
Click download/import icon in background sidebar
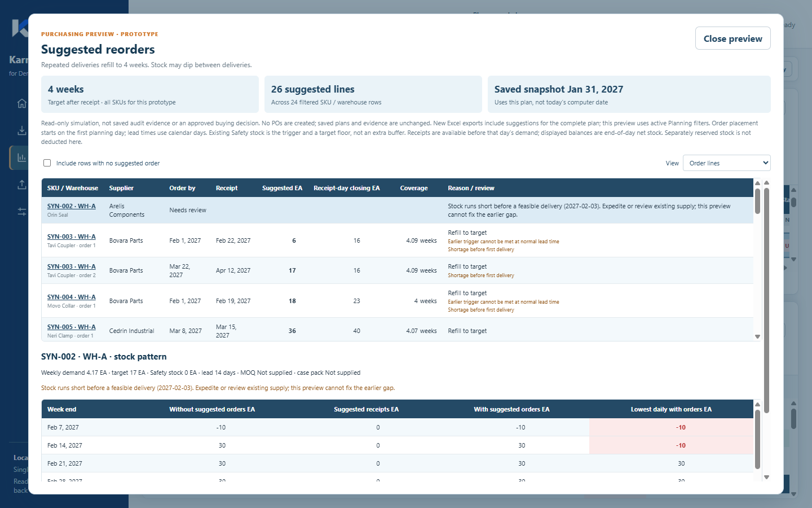click(x=22, y=130)
